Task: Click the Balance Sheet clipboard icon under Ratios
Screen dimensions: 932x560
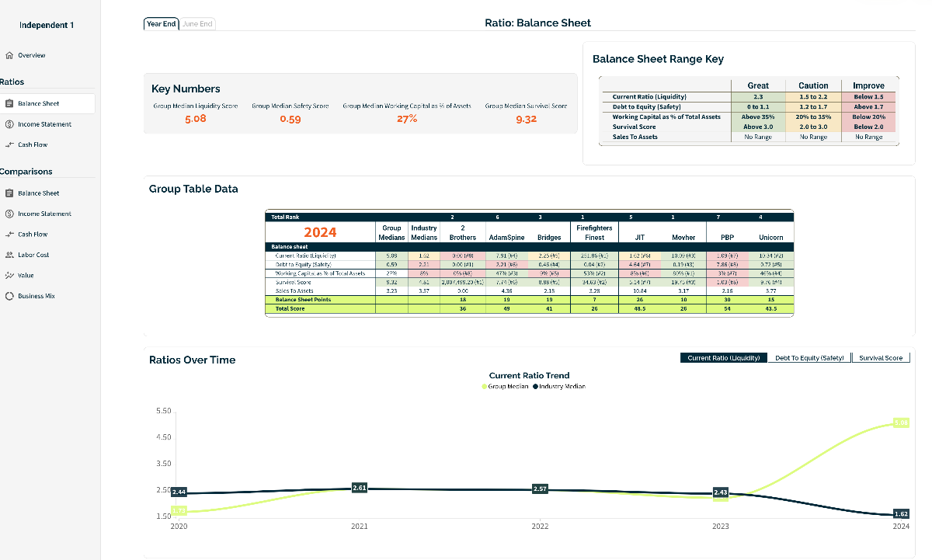Action: (x=10, y=103)
